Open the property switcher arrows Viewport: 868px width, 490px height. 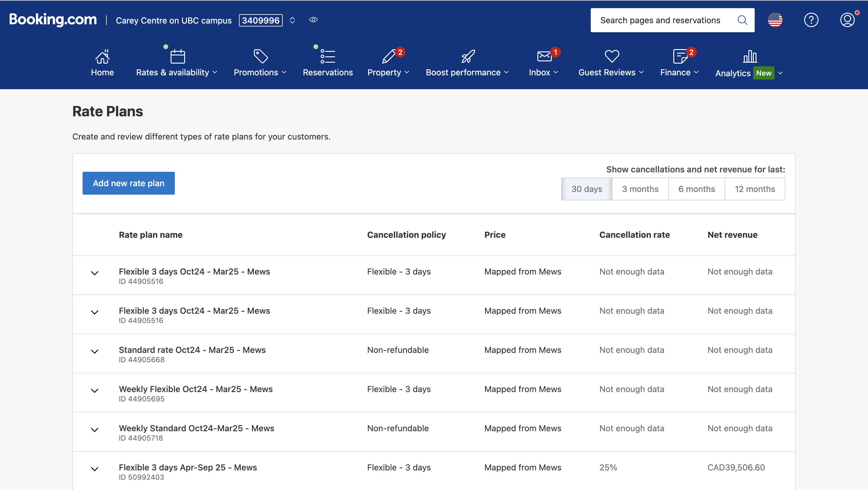292,20
